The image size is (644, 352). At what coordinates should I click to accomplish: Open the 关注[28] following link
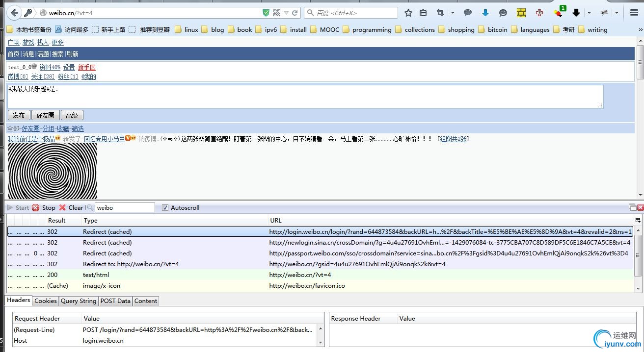tap(43, 77)
